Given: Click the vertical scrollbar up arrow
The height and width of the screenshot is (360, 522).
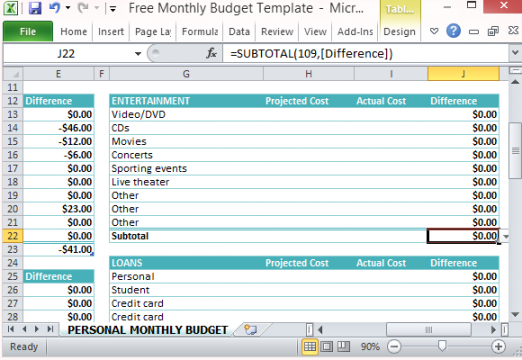Looking at the screenshot, I should point(515,82).
